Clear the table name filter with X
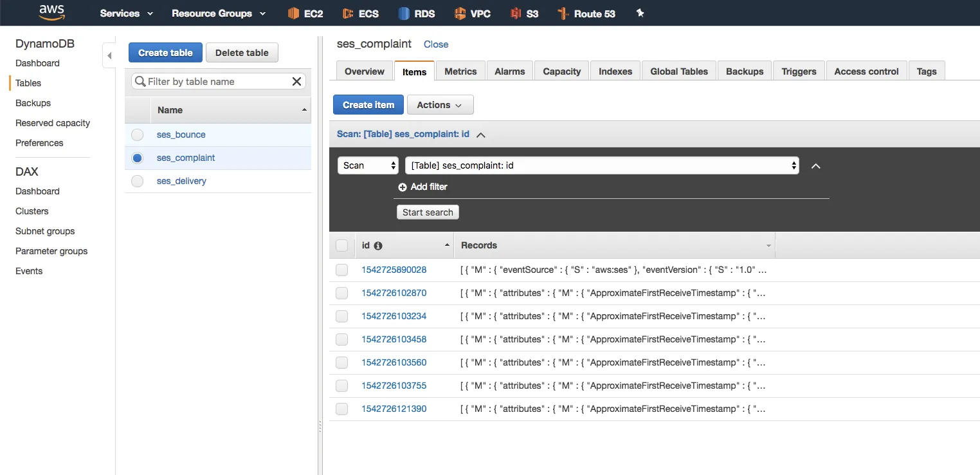980x475 pixels. tap(296, 81)
